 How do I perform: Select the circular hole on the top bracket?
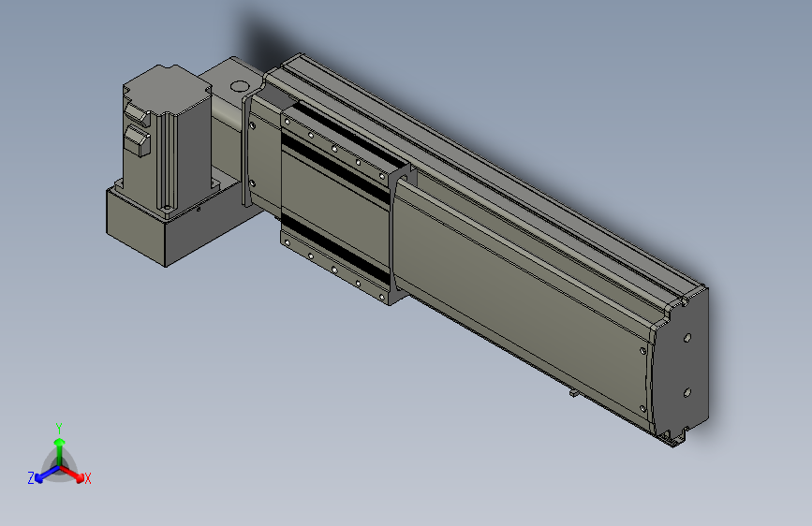(x=239, y=86)
